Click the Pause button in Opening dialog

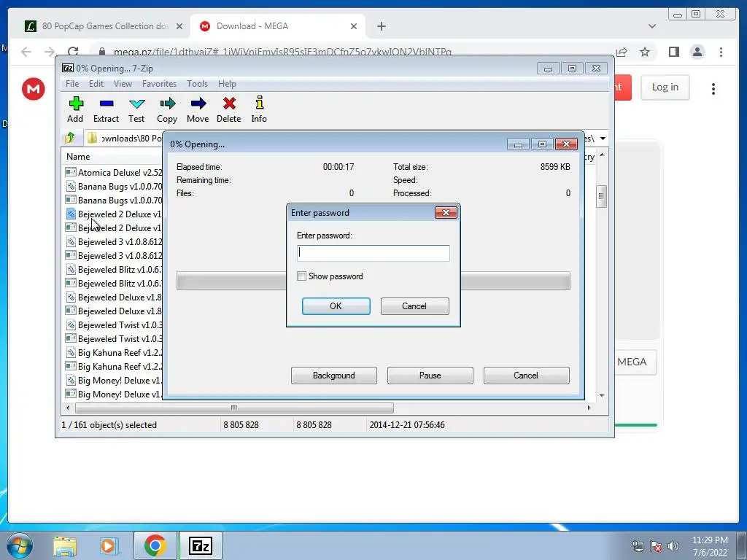[x=430, y=376]
